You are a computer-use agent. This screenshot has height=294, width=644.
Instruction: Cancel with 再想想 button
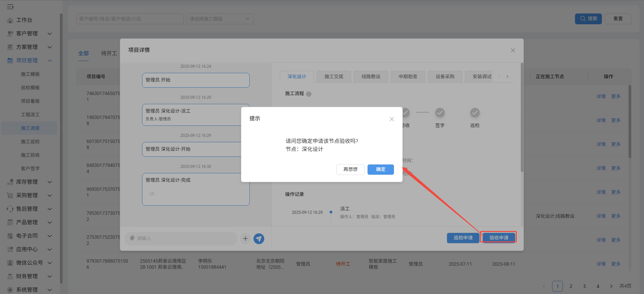pyautogui.click(x=350, y=169)
